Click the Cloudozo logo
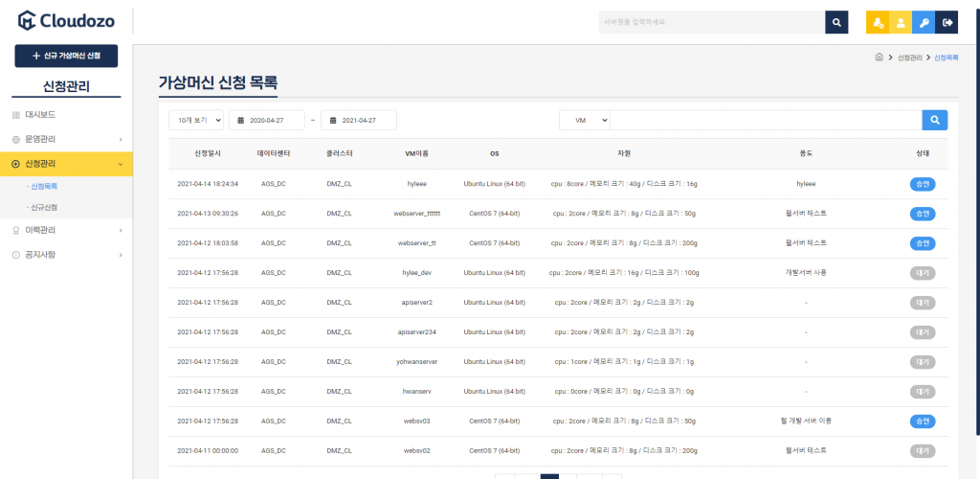 pyautogui.click(x=65, y=20)
